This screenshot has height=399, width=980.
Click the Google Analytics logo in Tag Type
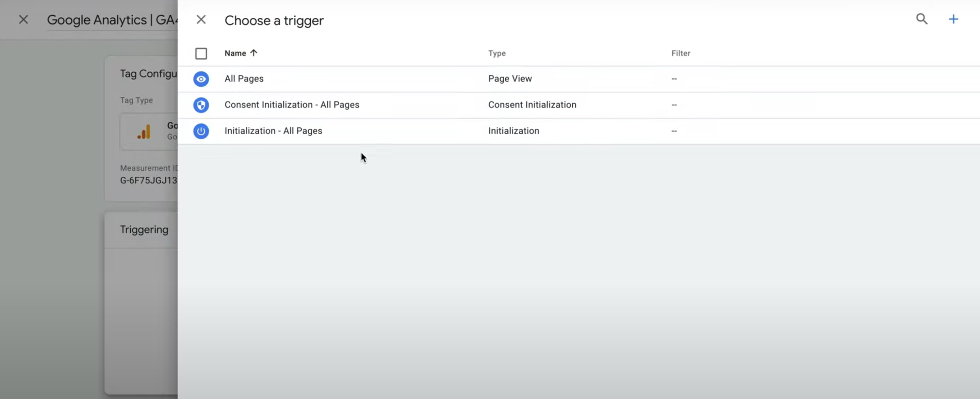(x=143, y=132)
